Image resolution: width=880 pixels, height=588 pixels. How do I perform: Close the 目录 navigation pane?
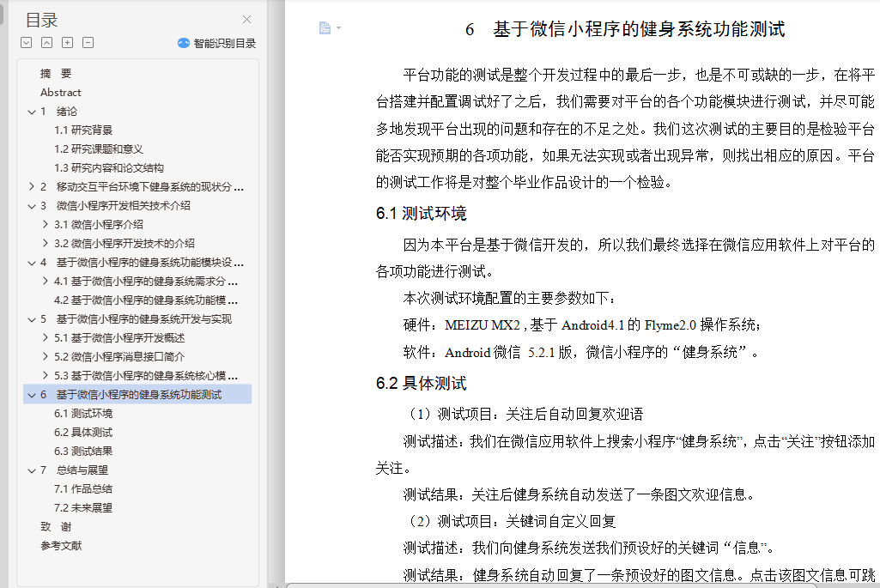(x=246, y=20)
